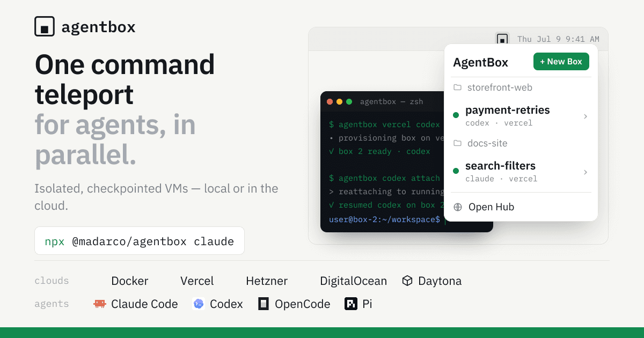Click 'claude · vercel' subtitle text
This screenshot has width=644, height=338.
click(501, 179)
